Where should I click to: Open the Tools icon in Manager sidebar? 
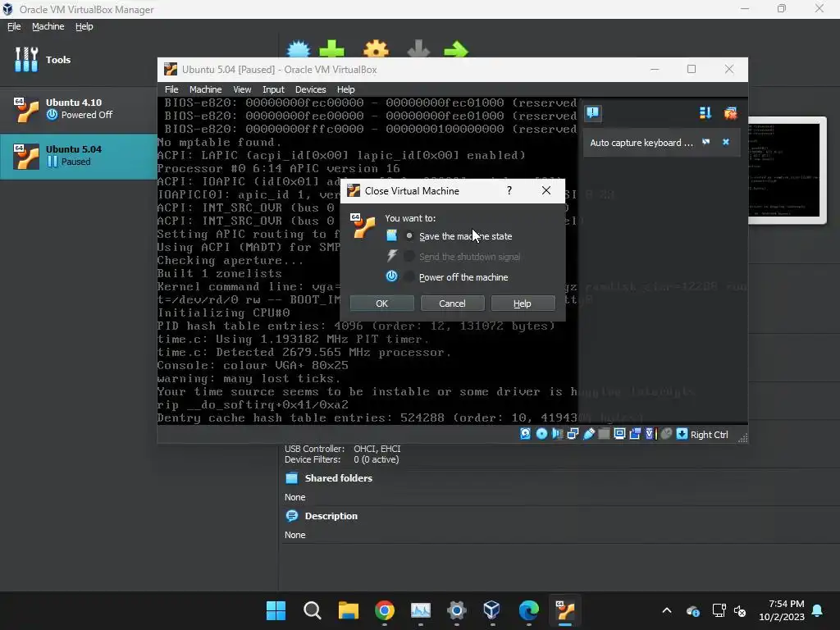[x=26, y=59]
